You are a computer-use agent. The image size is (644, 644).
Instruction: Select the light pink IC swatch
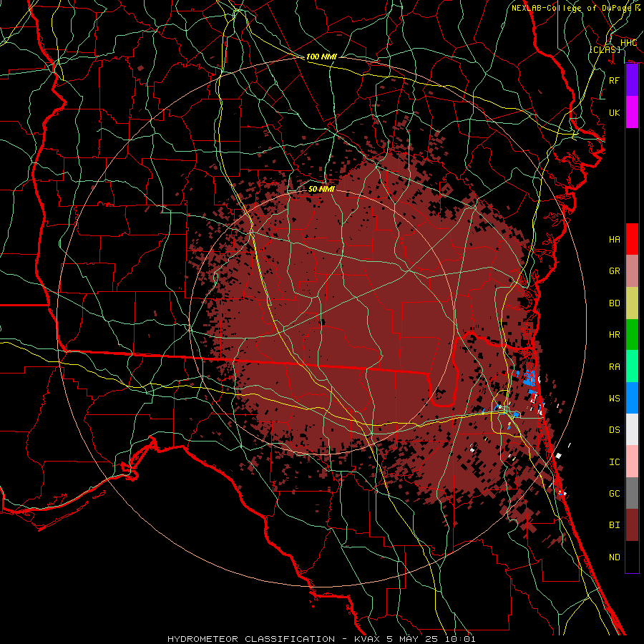(632, 462)
